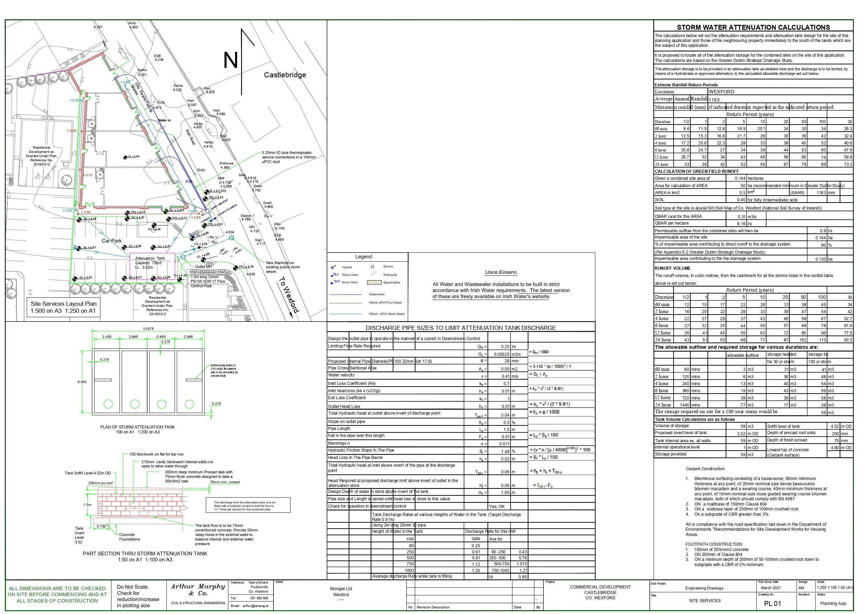Click the Hydrant symbol in the legend
Screen dimensions: 868x614
click(x=333, y=267)
